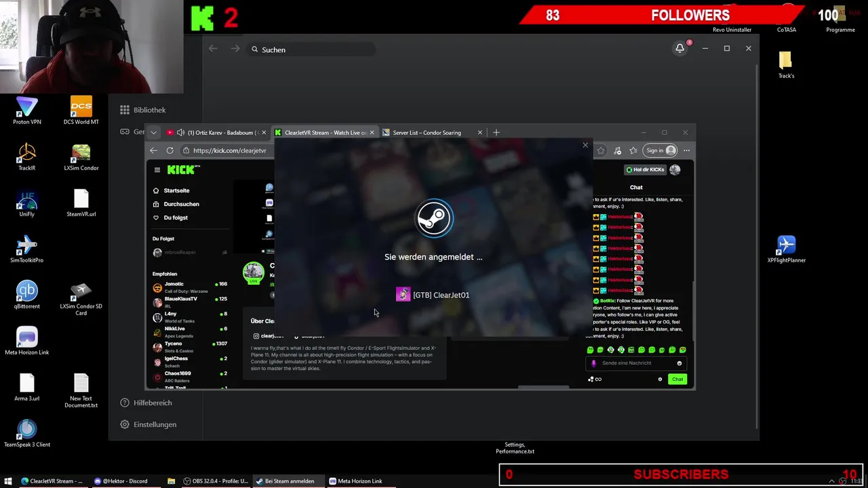Select SteamVR.url desktop file
The height and width of the screenshot is (488, 868).
pos(81,203)
